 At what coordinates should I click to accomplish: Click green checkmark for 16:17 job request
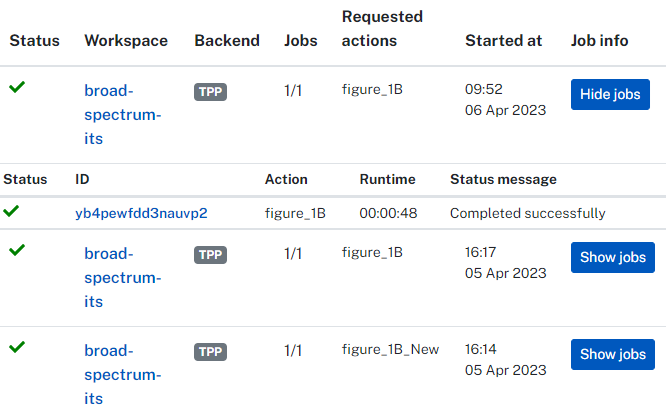pyautogui.click(x=17, y=250)
